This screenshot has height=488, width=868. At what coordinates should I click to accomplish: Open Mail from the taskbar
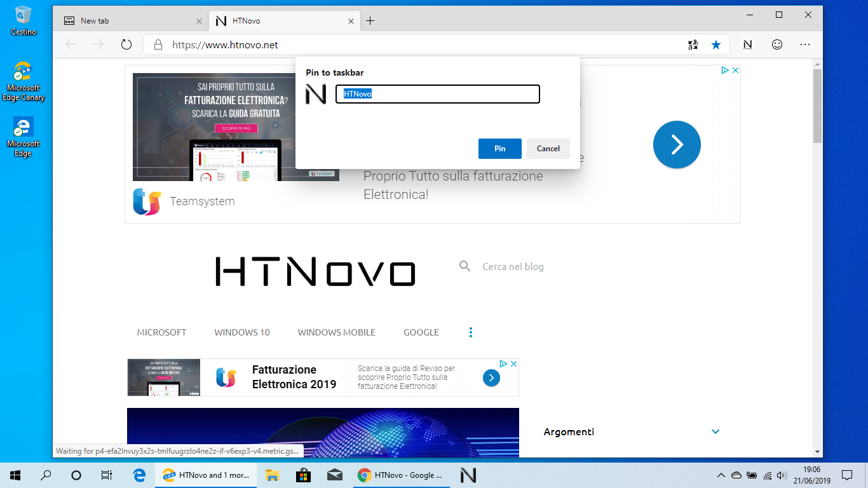(334, 475)
